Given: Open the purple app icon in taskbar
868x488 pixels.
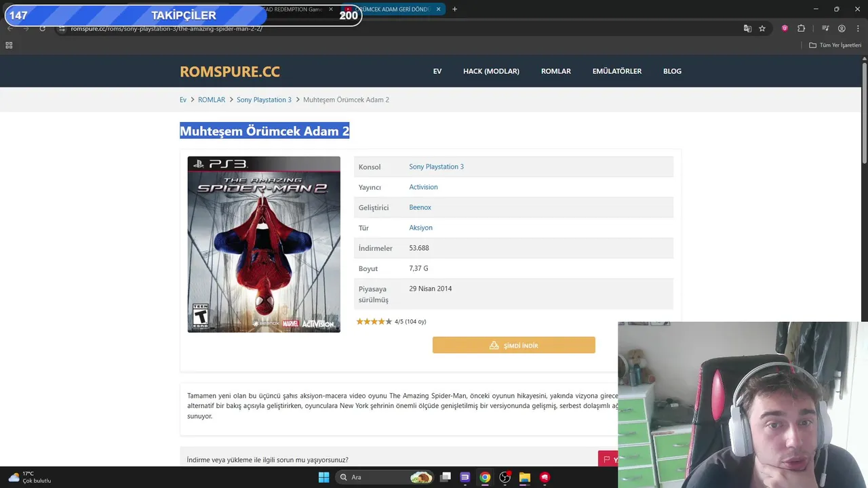Looking at the screenshot, I should coord(465,477).
